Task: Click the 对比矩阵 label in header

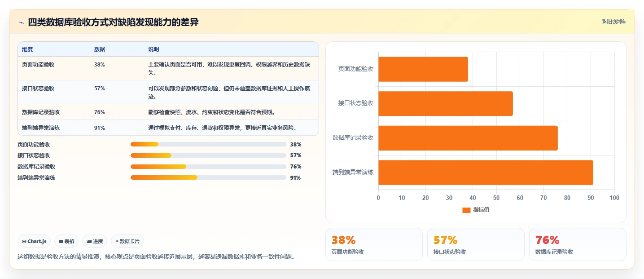Action: (x=613, y=22)
